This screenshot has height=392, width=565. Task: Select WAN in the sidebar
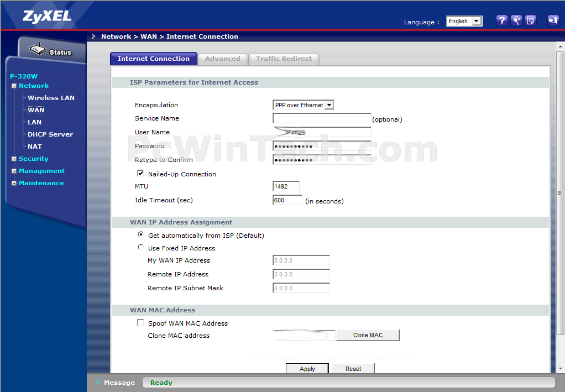coord(36,110)
